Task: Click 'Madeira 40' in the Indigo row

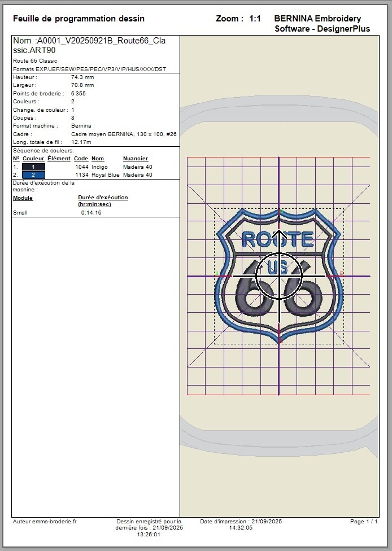Action: click(138, 167)
